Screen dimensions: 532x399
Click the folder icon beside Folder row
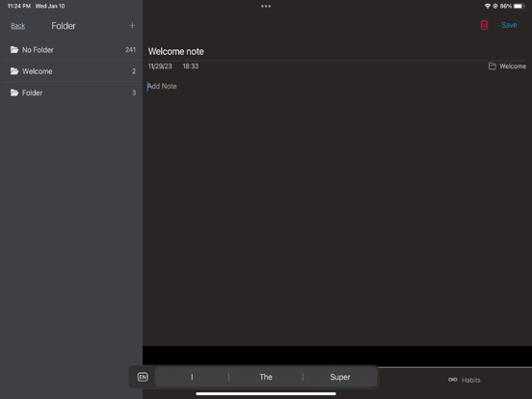click(x=14, y=93)
